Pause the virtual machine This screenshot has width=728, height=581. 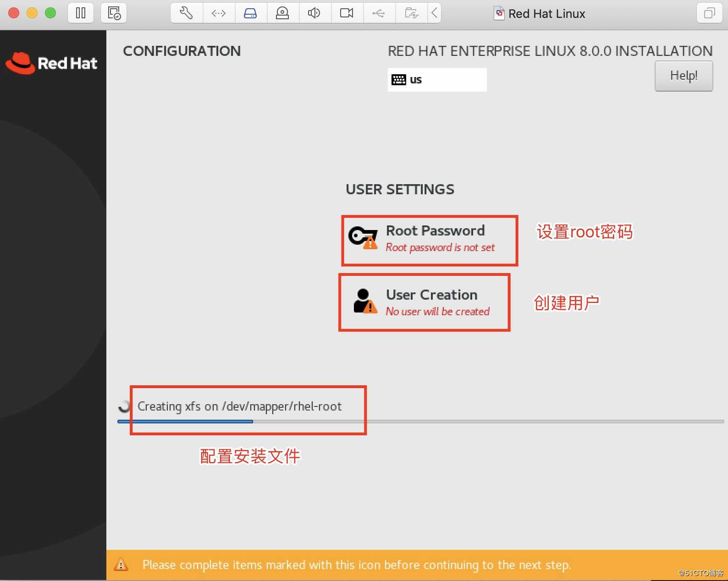tap(81, 13)
